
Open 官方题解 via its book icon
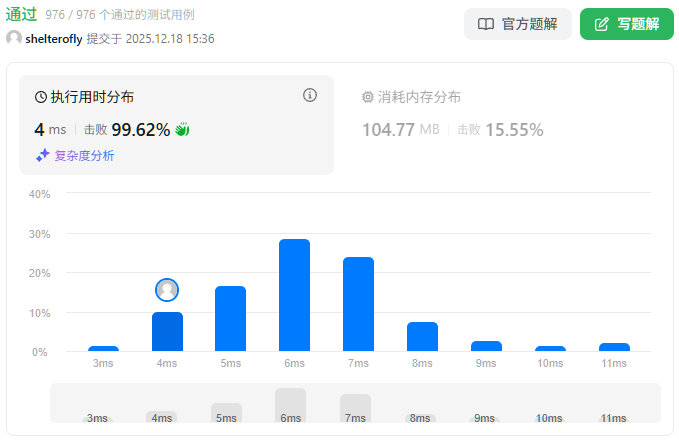coord(486,24)
